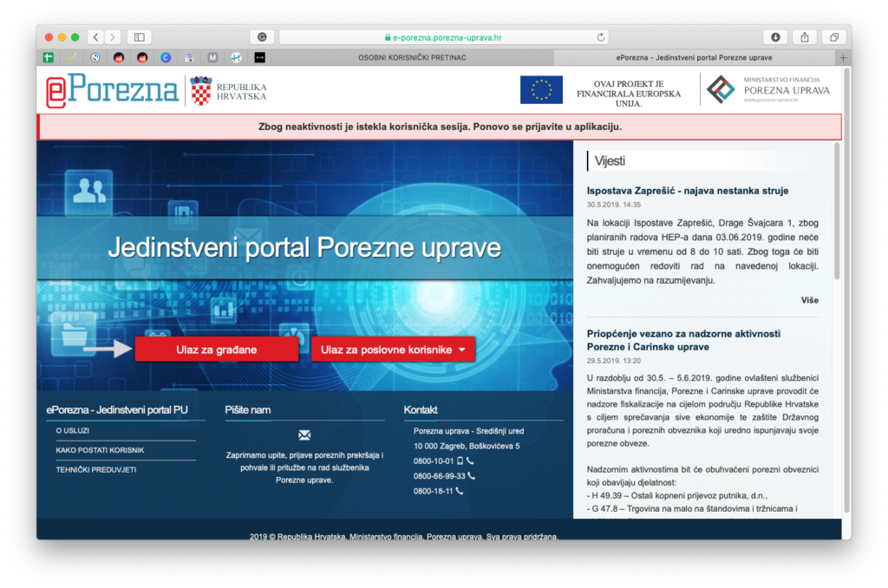Open Više link under Zaprešić news
This screenshot has height=588, width=888.
[808, 300]
